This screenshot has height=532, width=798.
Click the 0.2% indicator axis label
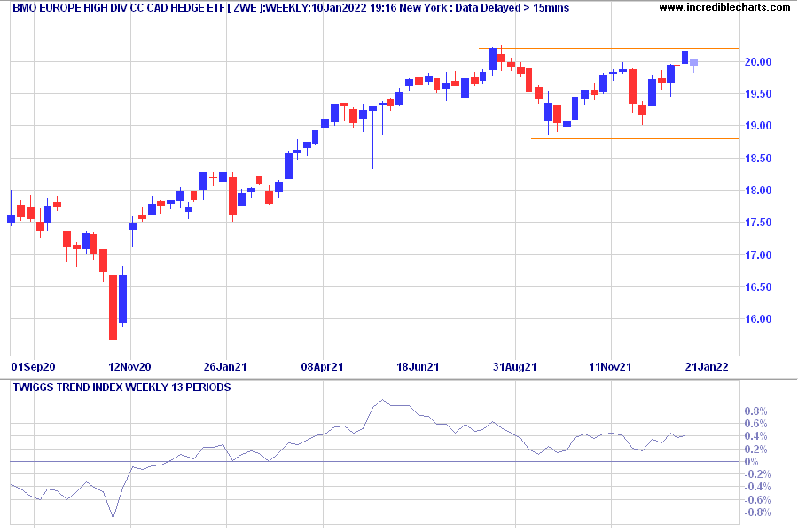pyautogui.click(x=755, y=450)
